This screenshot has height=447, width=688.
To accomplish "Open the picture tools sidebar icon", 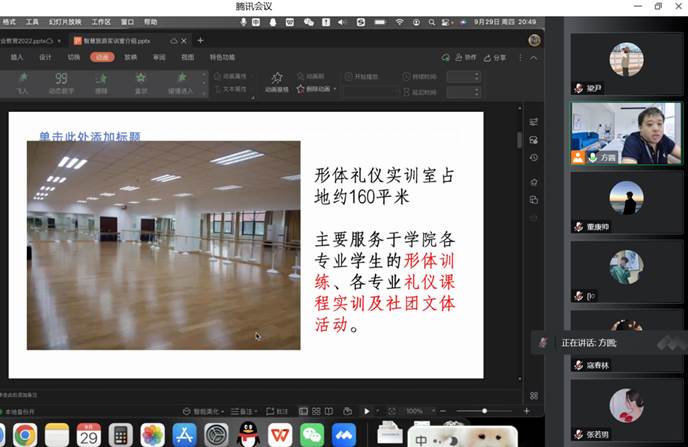I will click(x=534, y=140).
